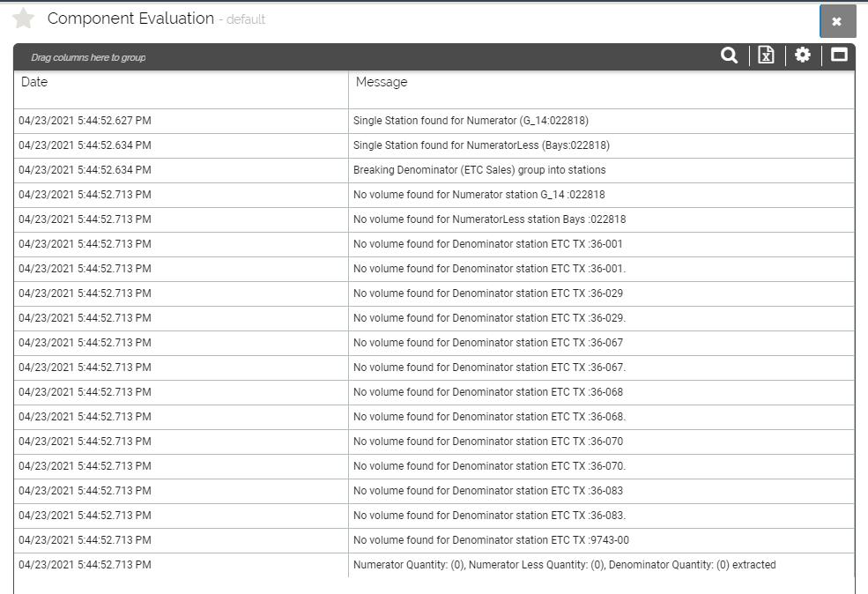Image resolution: width=868 pixels, height=594 pixels.
Task: Open the grid search magnifier
Action: point(729,56)
